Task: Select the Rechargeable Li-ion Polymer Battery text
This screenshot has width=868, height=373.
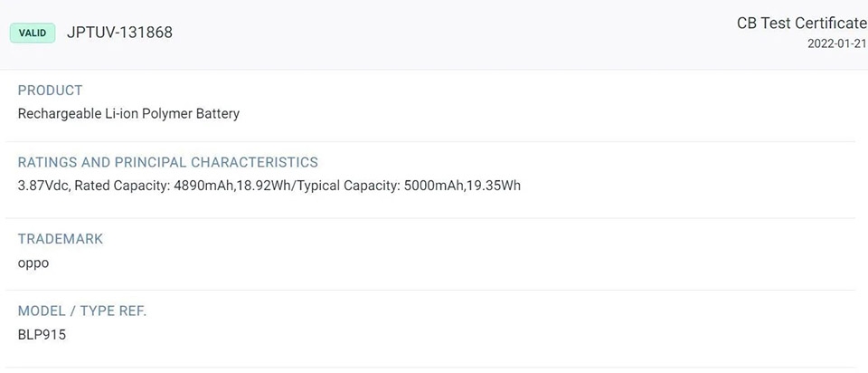Action: click(x=129, y=113)
